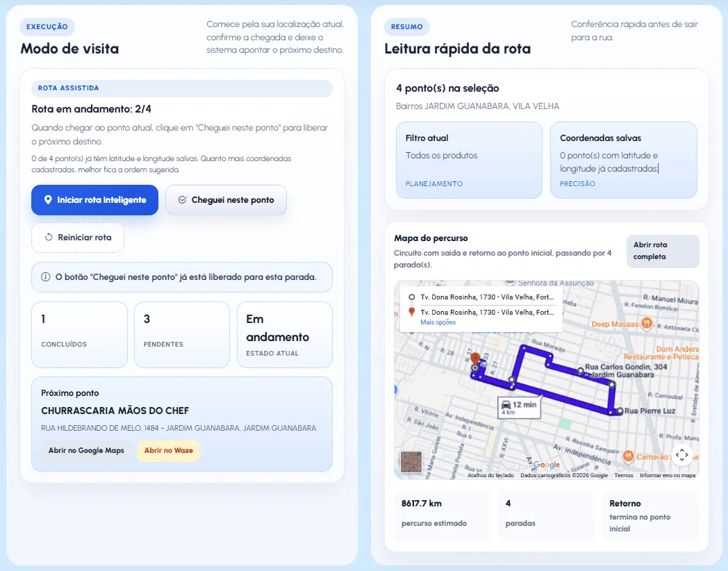
Task: Switch map to satellite thumbnail
Action: click(x=411, y=462)
